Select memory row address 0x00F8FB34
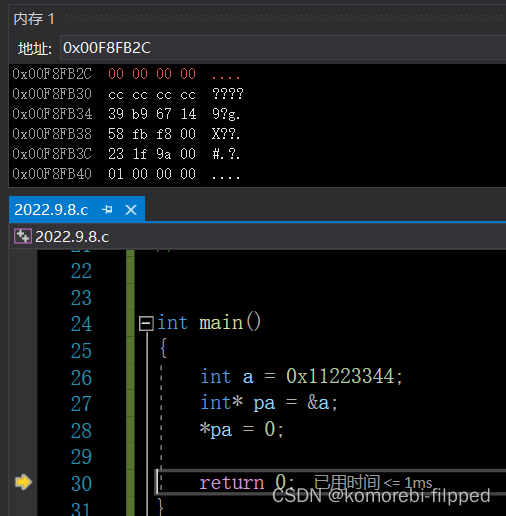The width and height of the screenshot is (506, 516). [x=52, y=114]
